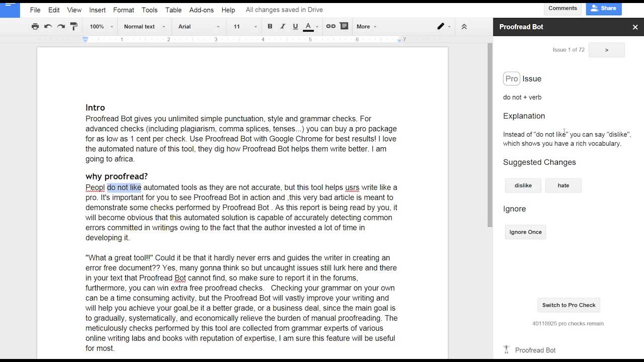Click the misspelled word 'Peopl'
Image resolution: width=644 pixels, height=362 pixels.
coord(95,188)
